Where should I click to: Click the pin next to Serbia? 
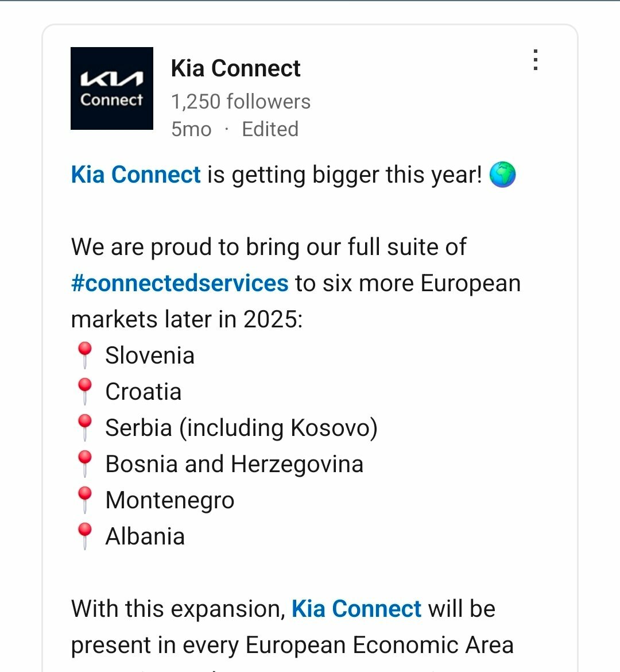tap(84, 428)
